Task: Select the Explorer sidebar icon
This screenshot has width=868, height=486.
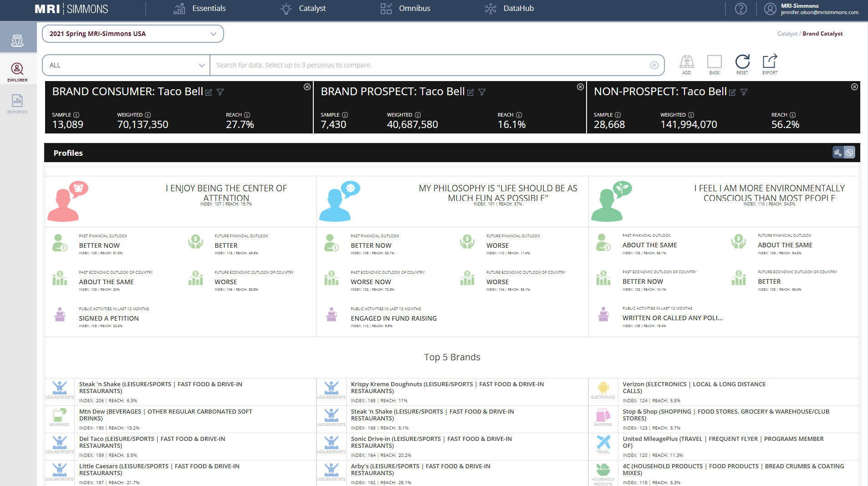Action: 17,72
